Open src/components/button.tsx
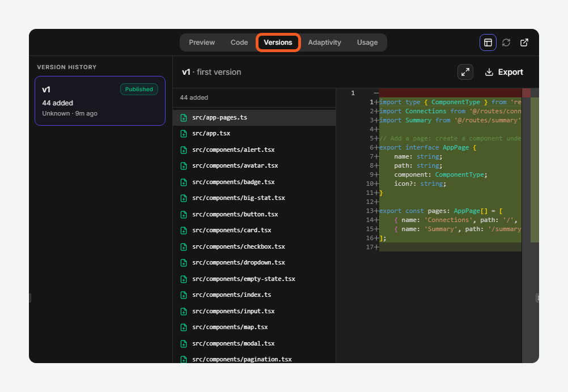Image resolution: width=568 pixels, height=392 pixels. coord(255,214)
